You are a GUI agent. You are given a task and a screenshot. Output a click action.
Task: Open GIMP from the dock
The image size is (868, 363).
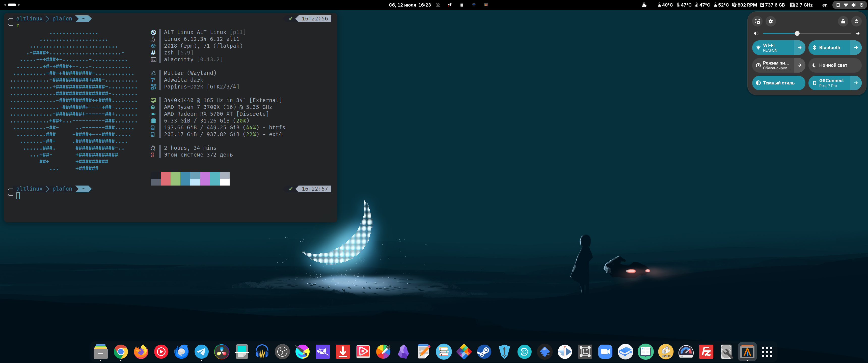[322, 352]
